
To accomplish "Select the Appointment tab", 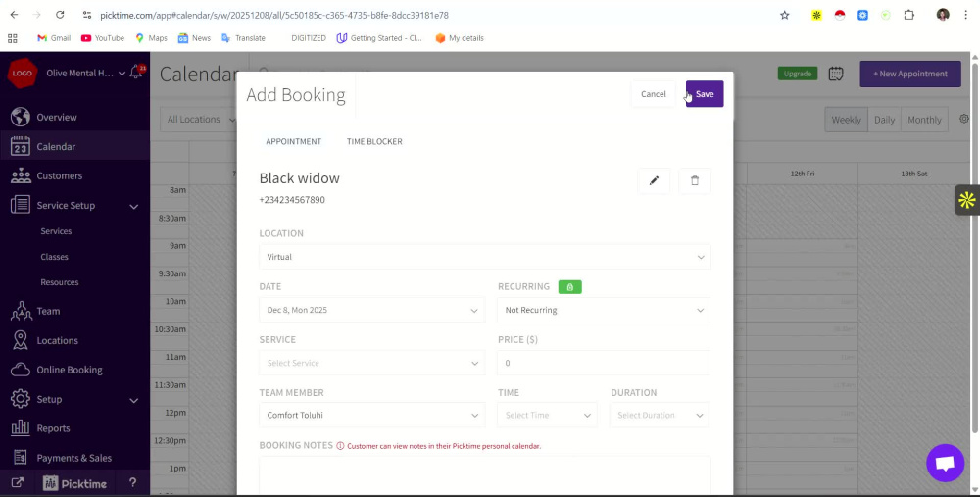I will pyautogui.click(x=294, y=141).
